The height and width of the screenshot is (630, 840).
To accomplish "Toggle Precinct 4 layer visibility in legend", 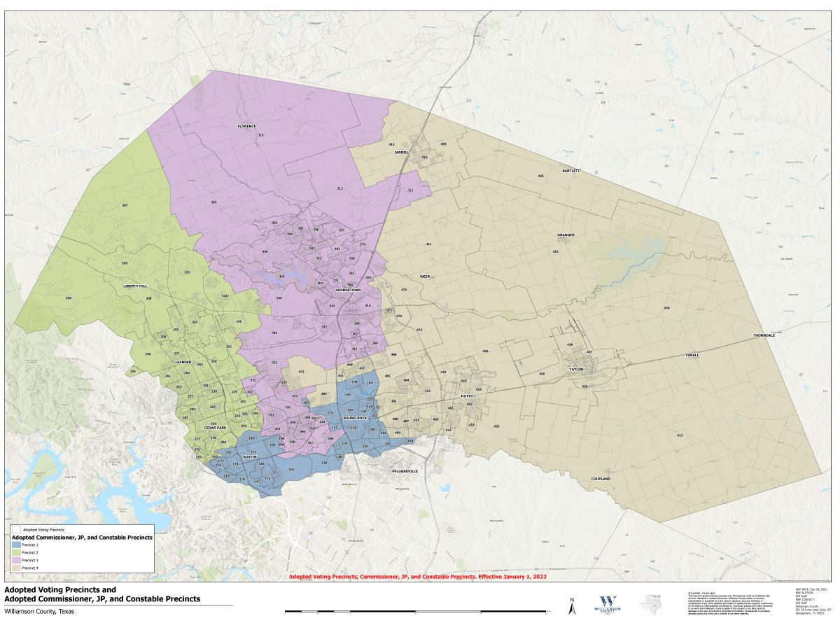I will coord(16,567).
